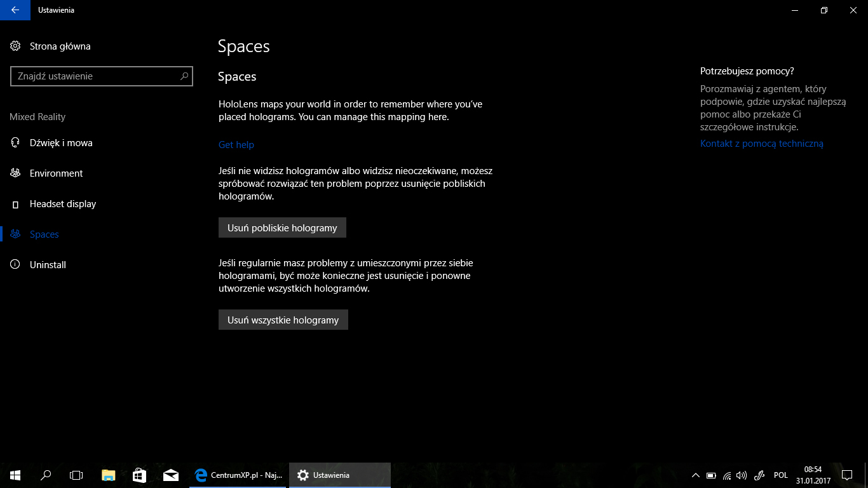Click the Usuń wszystkie hologramy button
This screenshot has width=868, height=488.
(283, 320)
